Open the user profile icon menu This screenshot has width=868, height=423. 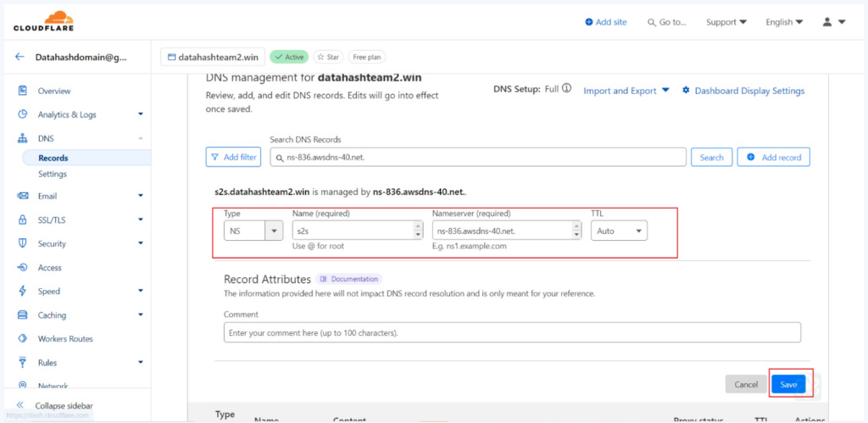pos(834,22)
